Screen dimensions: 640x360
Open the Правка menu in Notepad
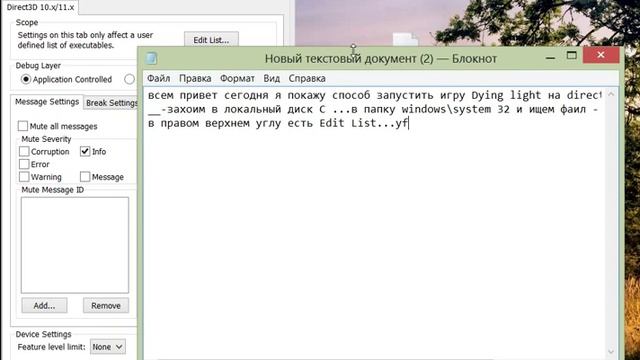pyautogui.click(x=195, y=78)
